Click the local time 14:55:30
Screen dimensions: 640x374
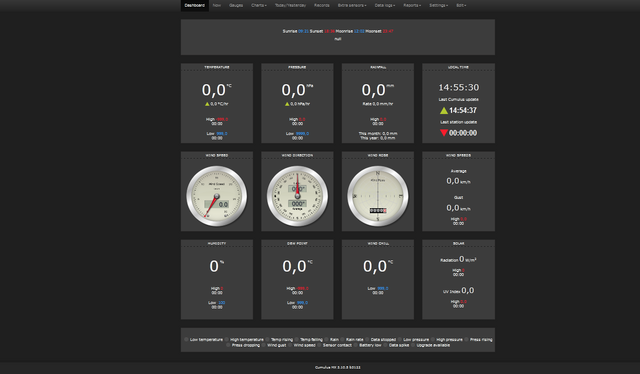[x=459, y=87]
